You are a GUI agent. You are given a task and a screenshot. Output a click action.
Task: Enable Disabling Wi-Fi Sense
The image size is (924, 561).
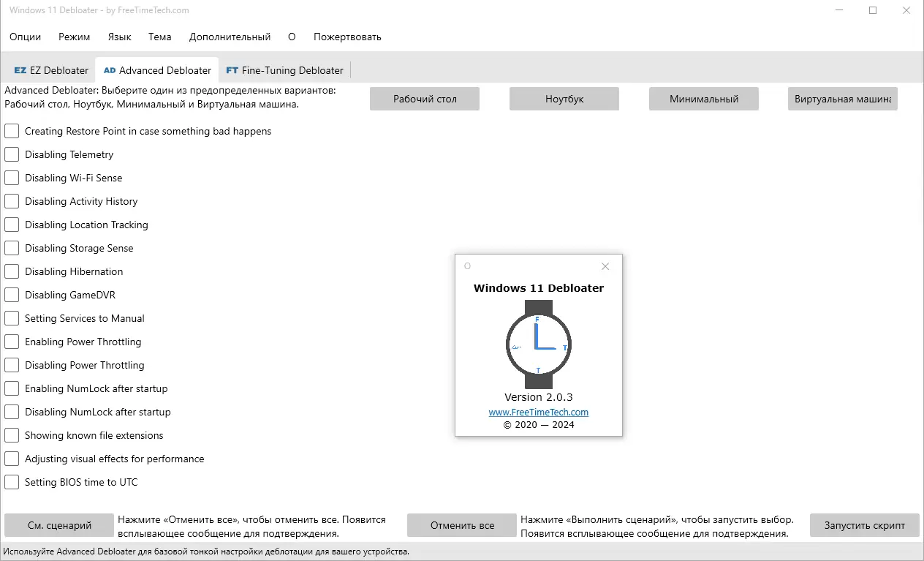pyautogui.click(x=11, y=178)
